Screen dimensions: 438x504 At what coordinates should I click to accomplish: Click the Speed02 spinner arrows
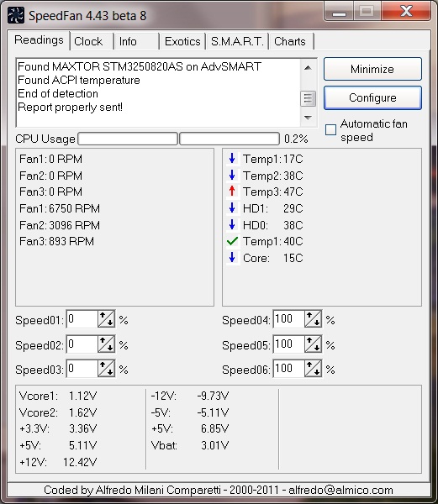pos(106,344)
